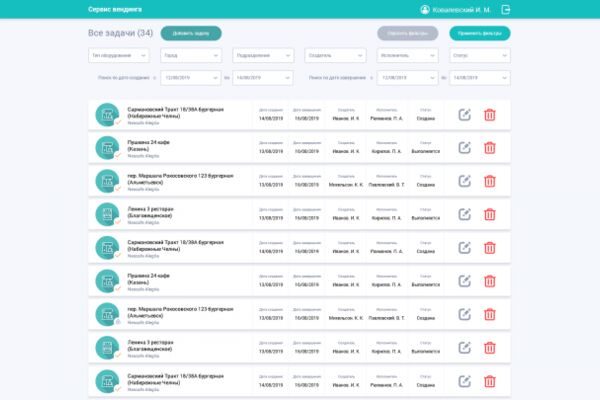Image resolution: width=600 pixels, height=400 pixels.
Task: Click the Сбросить фильтры button
Action: [408, 33]
